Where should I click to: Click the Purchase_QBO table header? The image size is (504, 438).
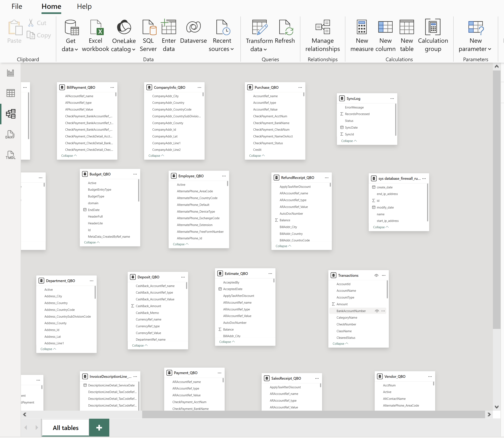tap(275, 88)
